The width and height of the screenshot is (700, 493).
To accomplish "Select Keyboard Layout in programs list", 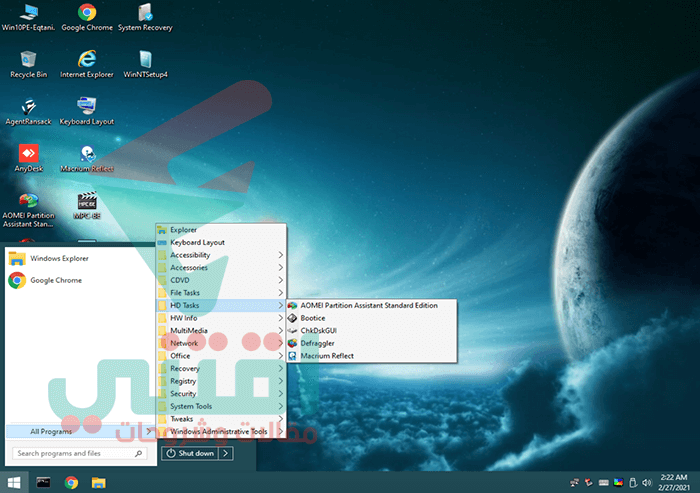I will point(221,242).
